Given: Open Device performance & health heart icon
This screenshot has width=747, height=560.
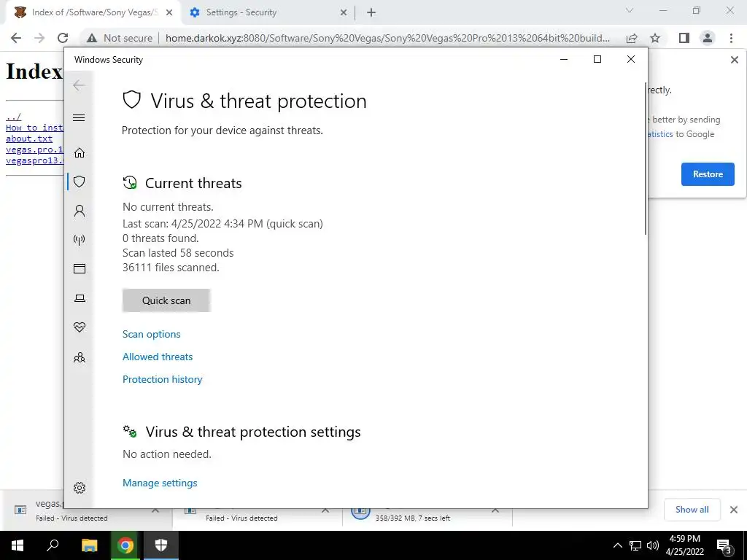Looking at the screenshot, I should 80,327.
